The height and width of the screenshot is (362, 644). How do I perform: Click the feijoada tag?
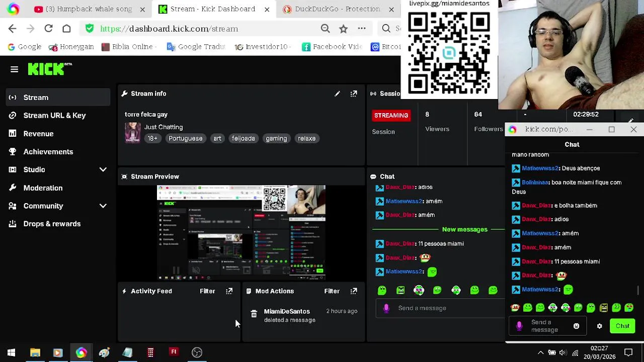pos(243,139)
